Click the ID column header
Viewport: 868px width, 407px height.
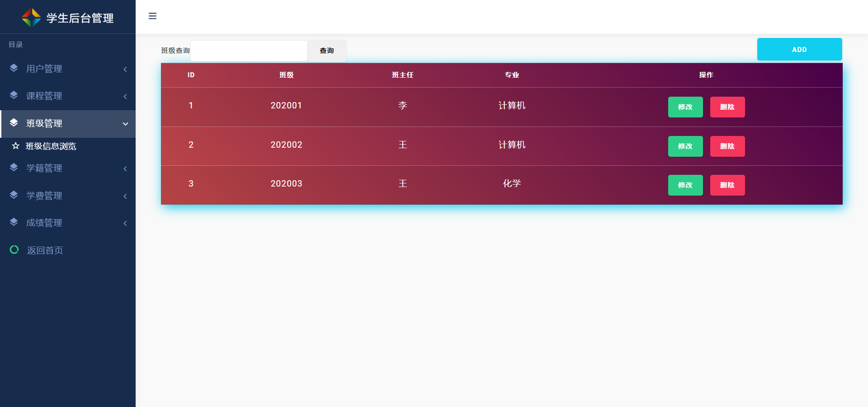click(x=191, y=75)
